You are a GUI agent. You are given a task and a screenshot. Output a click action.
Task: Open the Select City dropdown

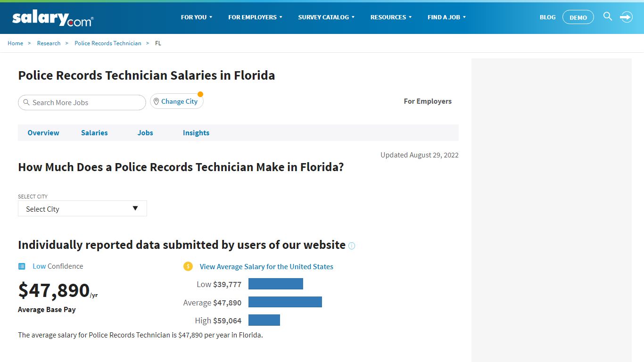click(x=83, y=208)
